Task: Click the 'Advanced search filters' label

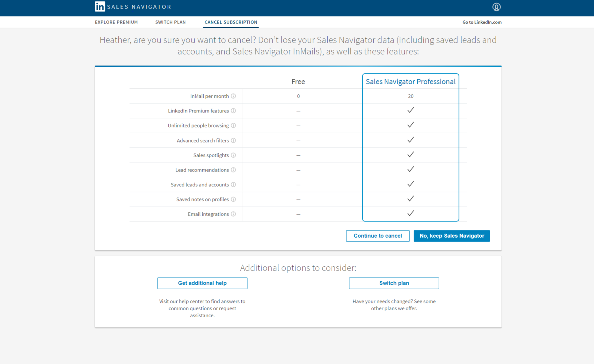Action: [203, 140]
